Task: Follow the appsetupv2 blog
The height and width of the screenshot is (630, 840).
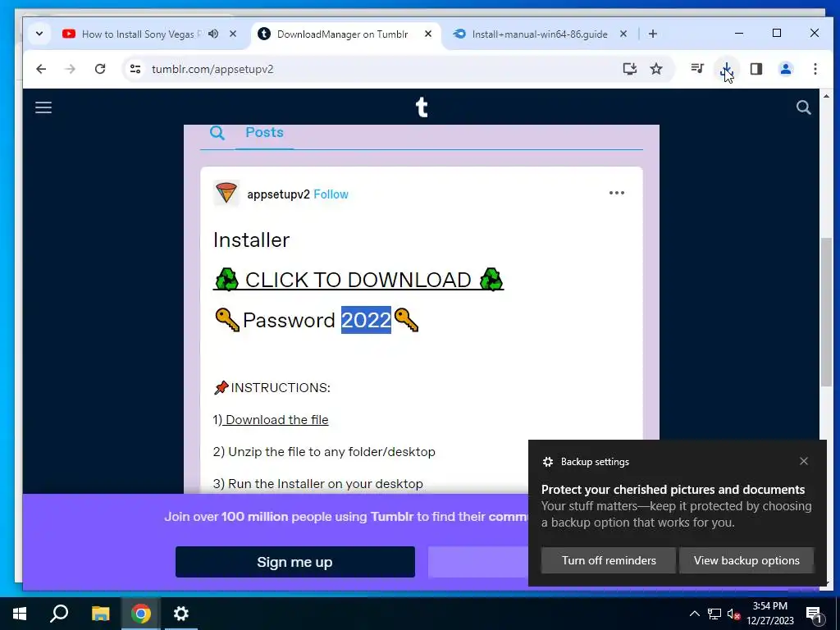Action: [331, 194]
